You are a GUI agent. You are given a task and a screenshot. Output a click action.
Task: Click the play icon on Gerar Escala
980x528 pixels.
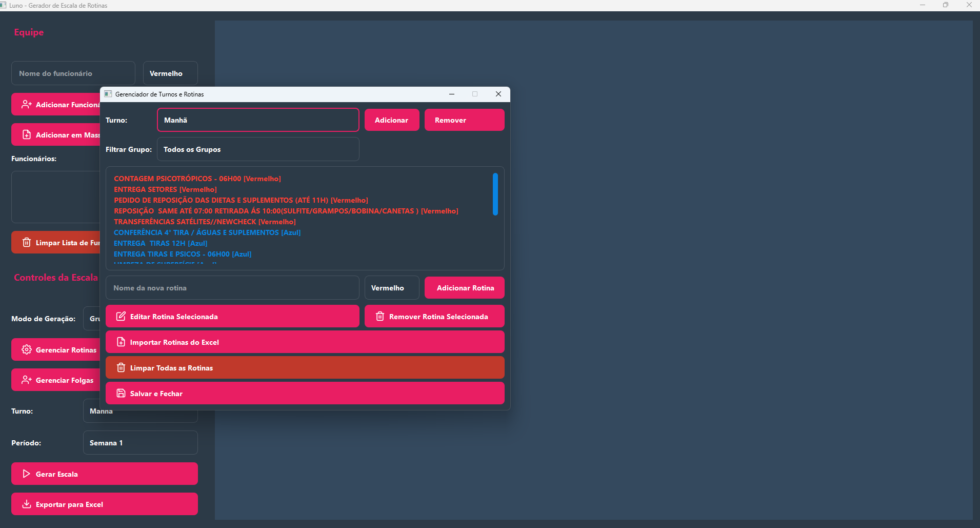pyautogui.click(x=27, y=474)
